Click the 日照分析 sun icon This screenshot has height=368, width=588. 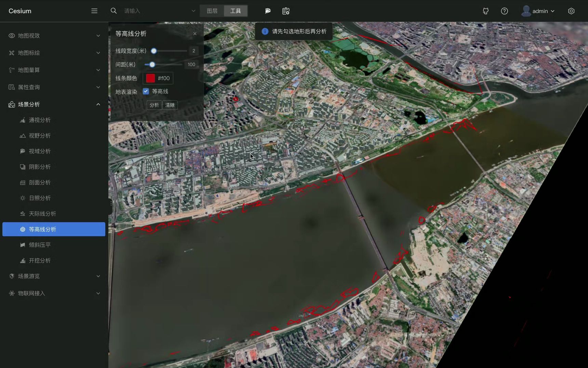coord(23,198)
